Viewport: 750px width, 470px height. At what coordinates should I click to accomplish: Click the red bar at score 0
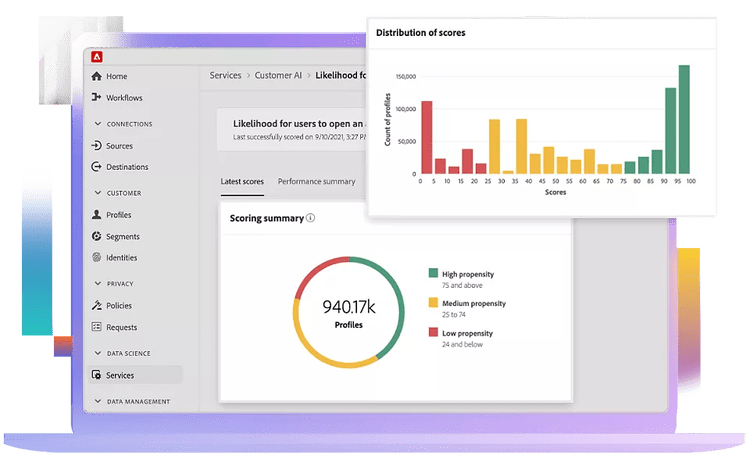(x=427, y=137)
